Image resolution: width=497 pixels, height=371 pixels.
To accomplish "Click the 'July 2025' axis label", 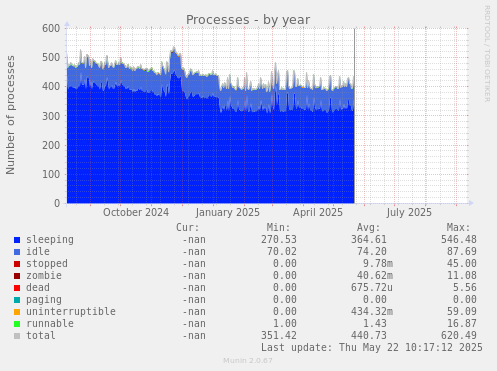I will point(409,212).
